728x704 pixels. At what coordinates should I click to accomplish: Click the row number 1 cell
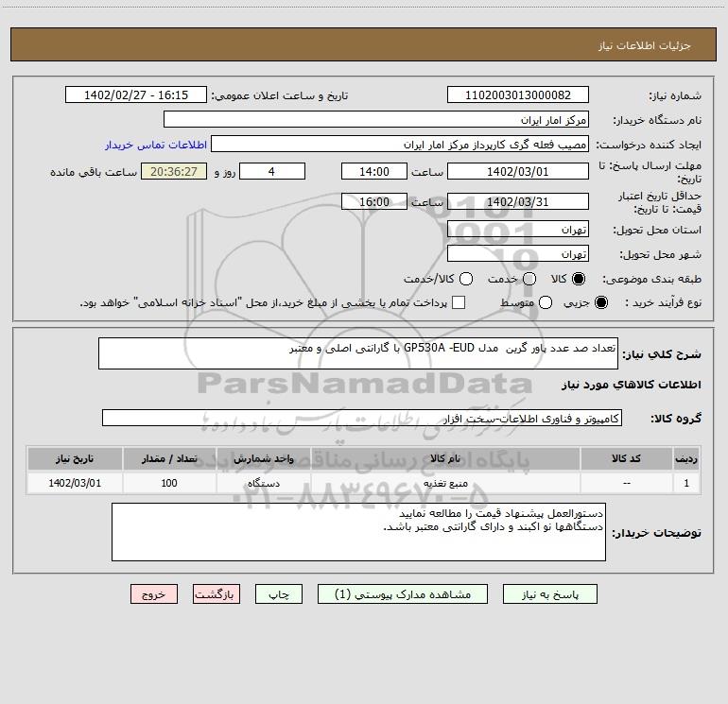pos(686,483)
